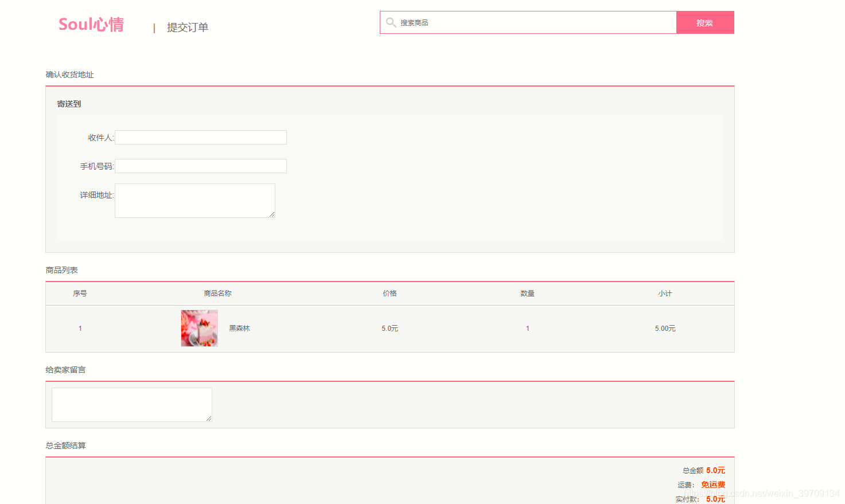Click the 序号 column header
The height and width of the screenshot is (504, 845).
[80, 294]
